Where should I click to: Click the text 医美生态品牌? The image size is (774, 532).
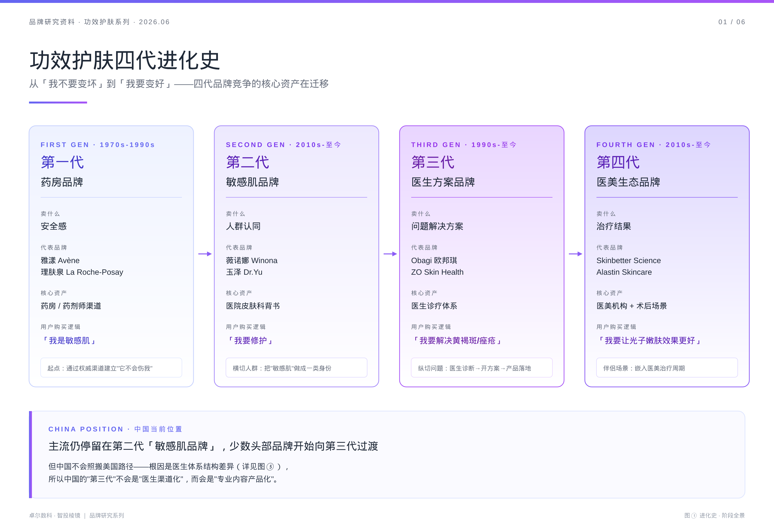629,182
